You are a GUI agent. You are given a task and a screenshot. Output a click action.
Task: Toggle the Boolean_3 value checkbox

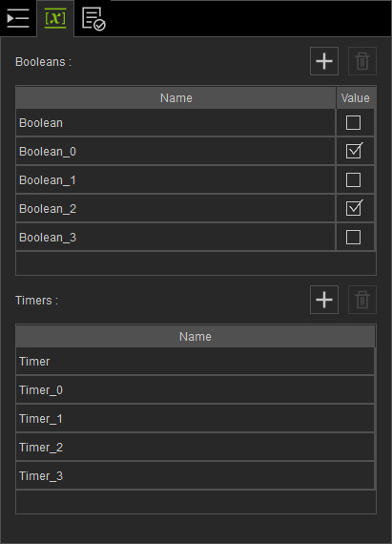pos(353,238)
